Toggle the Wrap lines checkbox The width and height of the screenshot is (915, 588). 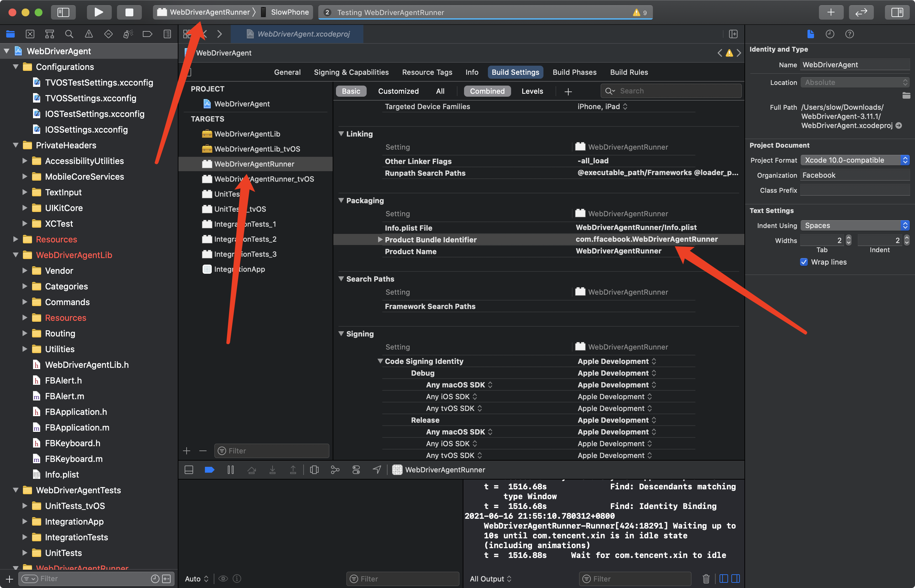804,262
